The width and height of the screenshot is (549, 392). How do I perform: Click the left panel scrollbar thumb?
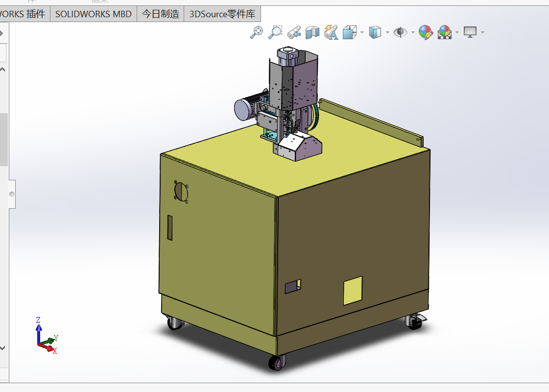click(x=3, y=140)
